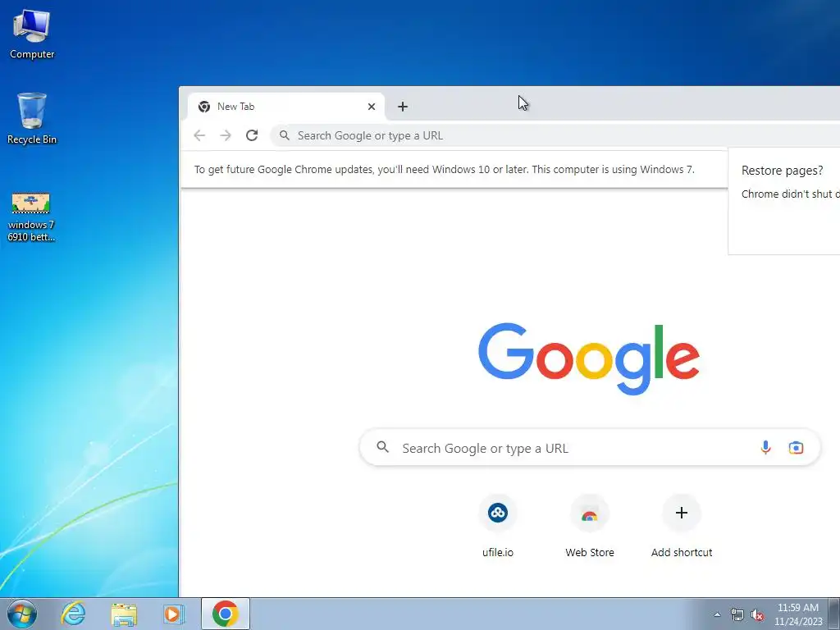The image size is (840, 630).
Task: Select the windows 7 6910 desktop file
Action: point(31,217)
